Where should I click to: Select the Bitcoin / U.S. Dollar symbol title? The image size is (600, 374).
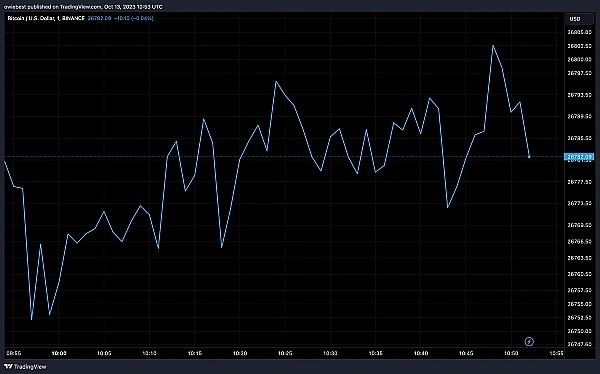point(46,18)
